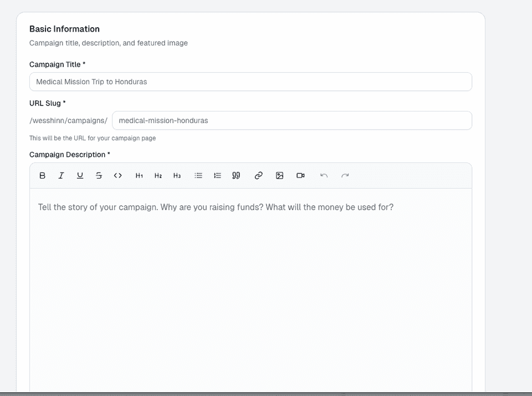Undo the last editor change
Screen dimensions: 532x396
coord(324,176)
